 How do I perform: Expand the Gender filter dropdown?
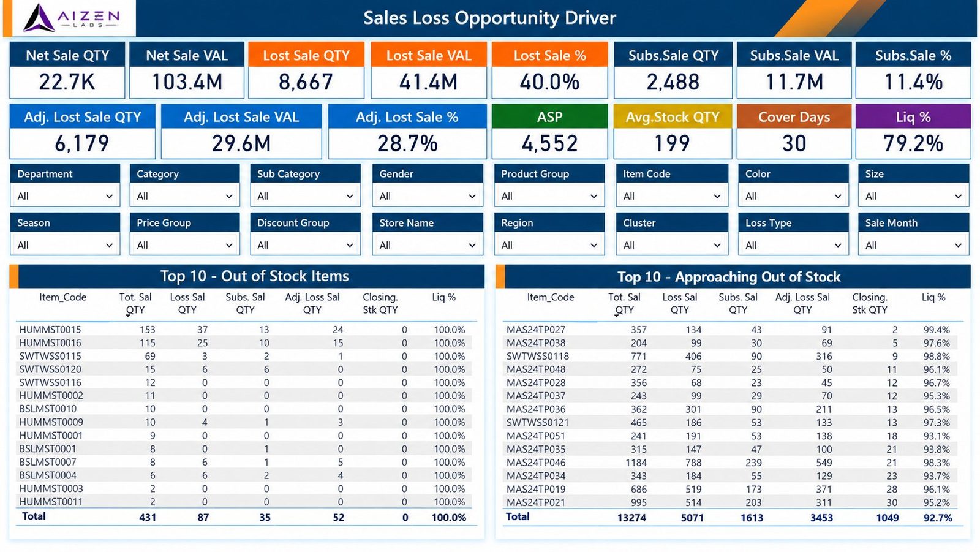[x=428, y=196]
